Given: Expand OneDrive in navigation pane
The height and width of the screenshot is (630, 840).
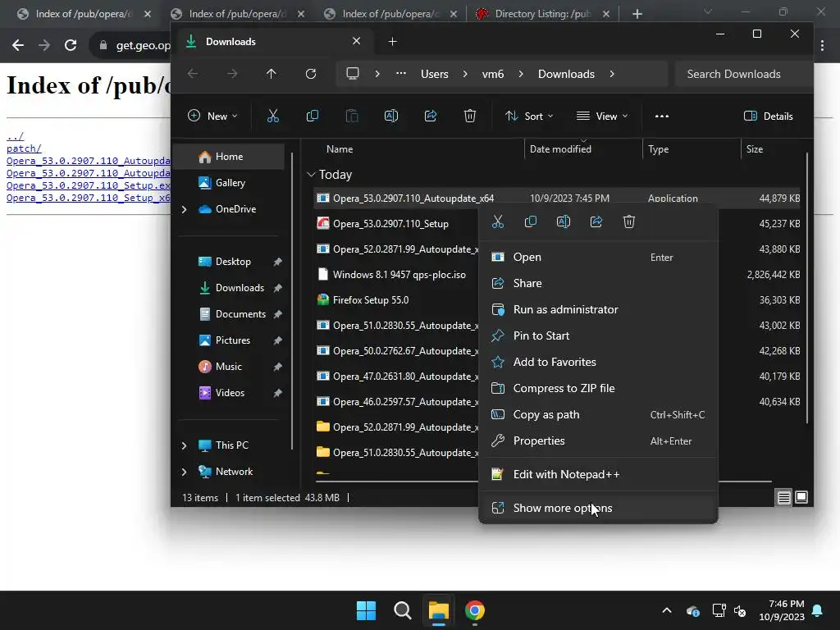Looking at the screenshot, I should 185,209.
